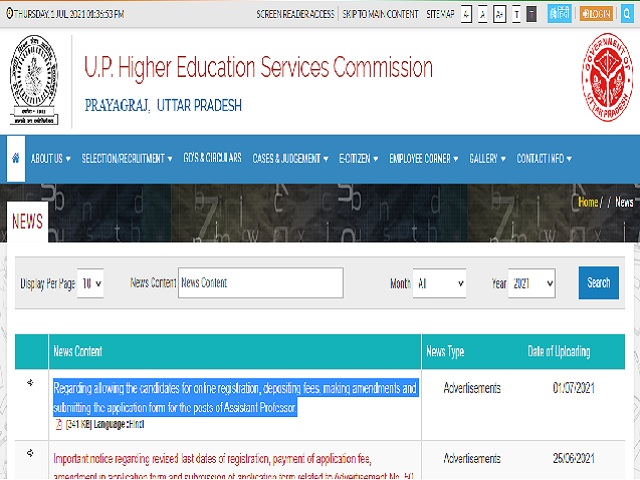Click the Thursday 1 Jul 2021 date text
This screenshot has width=640, height=480.
click(x=69, y=14)
